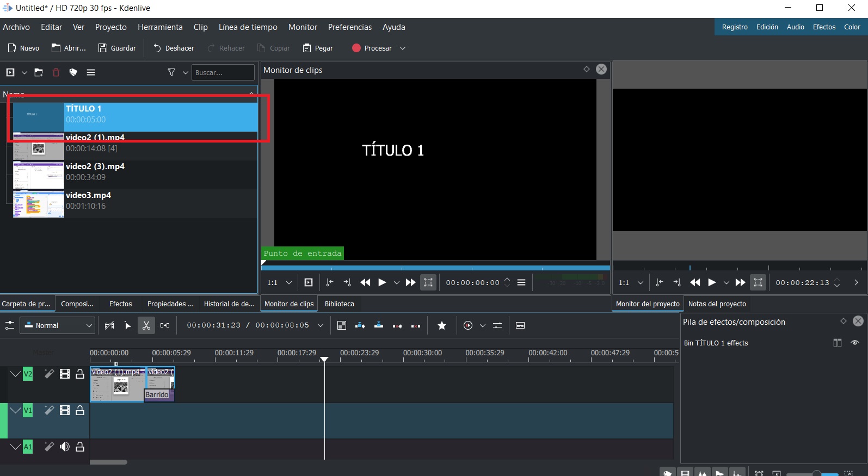Hide video on the V2 track
The height and width of the screenshot is (476, 868).
[x=65, y=374]
